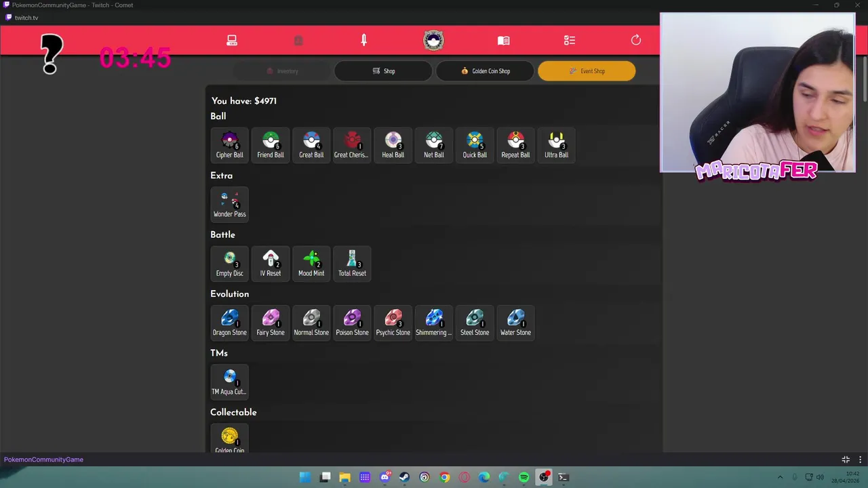Select the Golden Coin collectable
The height and width of the screenshot is (488, 868).
pos(230,439)
